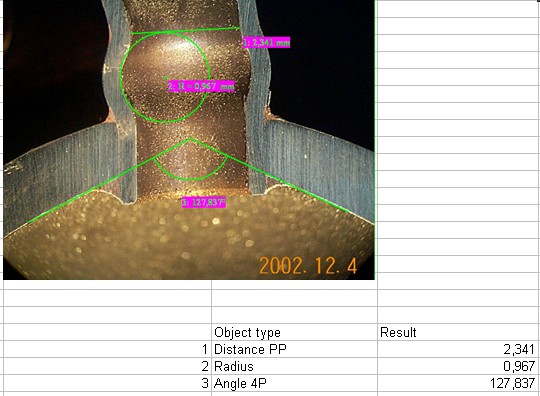Click the magenta '1: 2,341 mm' label
This screenshot has height=396, width=540.
(267, 43)
